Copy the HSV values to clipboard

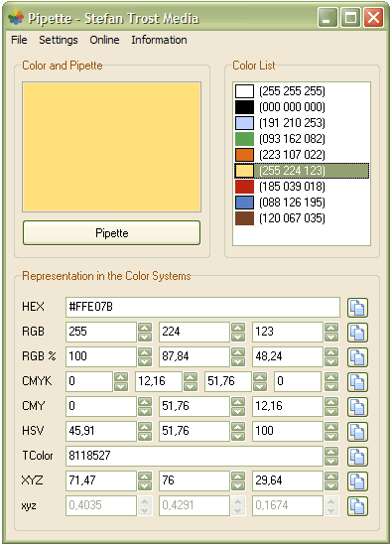tap(357, 432)
